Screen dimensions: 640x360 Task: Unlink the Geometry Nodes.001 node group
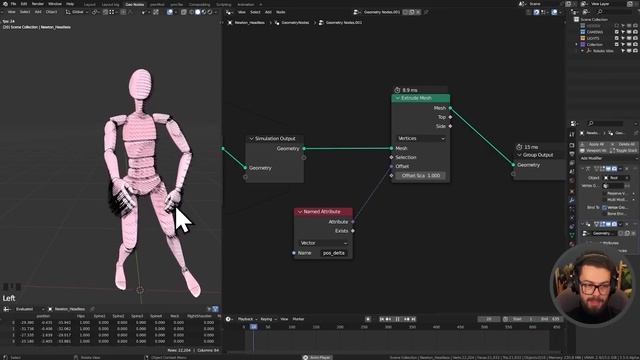tap(418, 12)
